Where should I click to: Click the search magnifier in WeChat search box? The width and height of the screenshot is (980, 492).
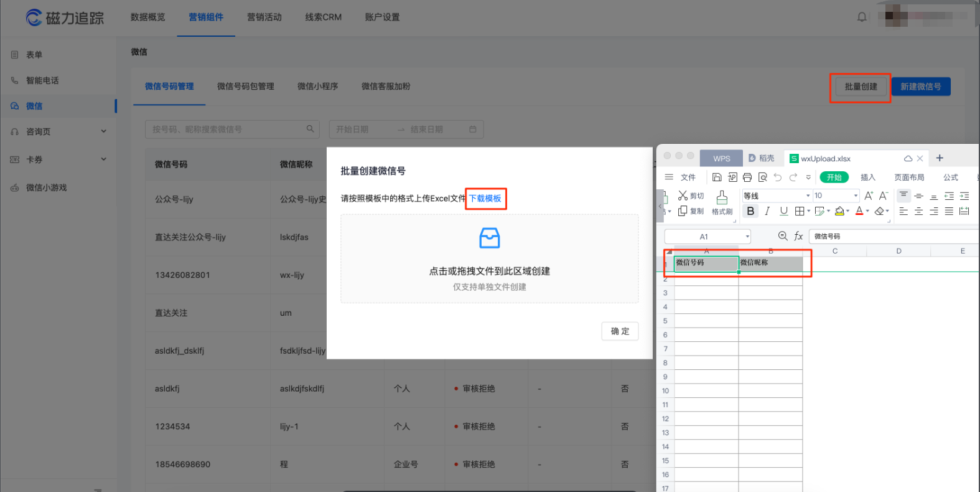pos(310,129)
